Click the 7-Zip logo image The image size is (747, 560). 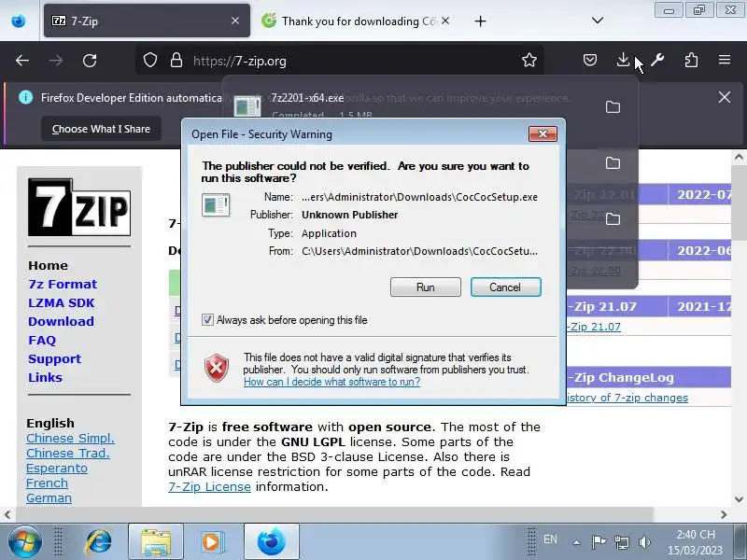79,207
